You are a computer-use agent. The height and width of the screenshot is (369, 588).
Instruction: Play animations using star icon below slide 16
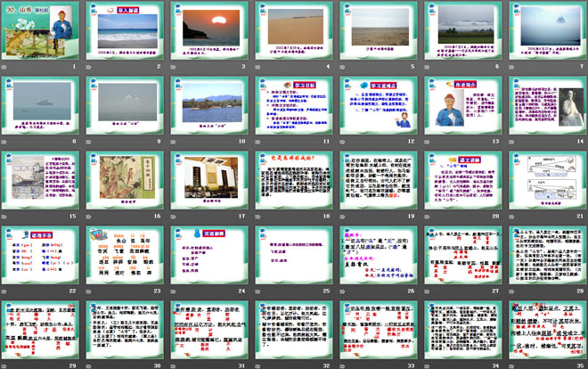pos(89,217)
